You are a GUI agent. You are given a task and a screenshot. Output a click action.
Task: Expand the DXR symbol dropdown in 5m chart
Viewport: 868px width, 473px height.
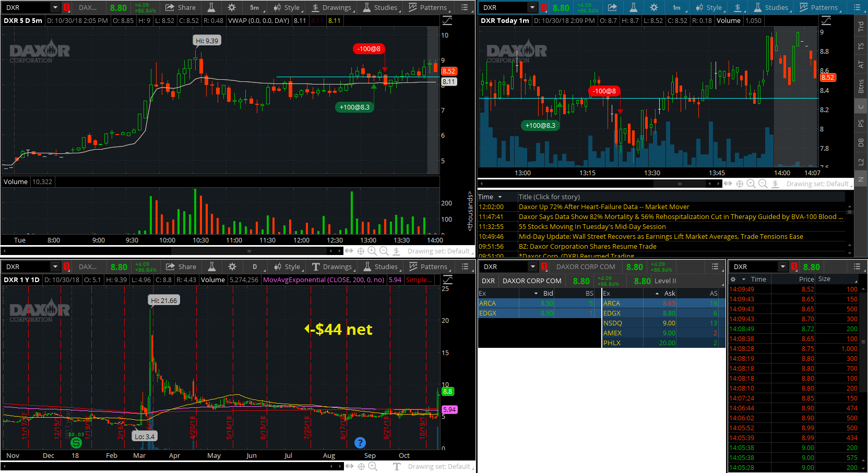55,7
